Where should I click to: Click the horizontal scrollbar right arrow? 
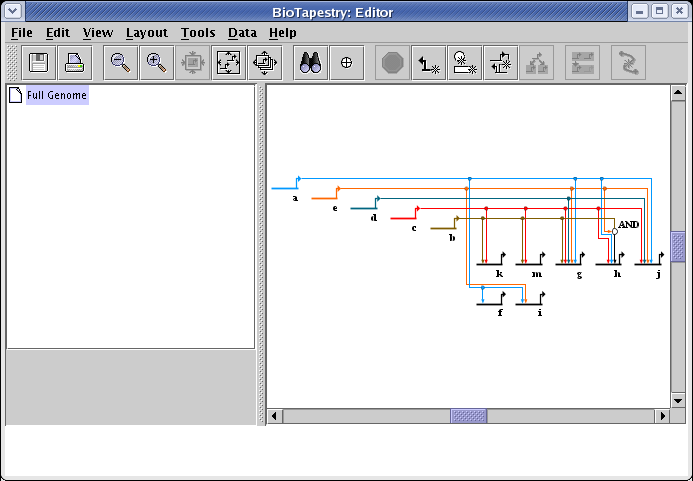661,415
